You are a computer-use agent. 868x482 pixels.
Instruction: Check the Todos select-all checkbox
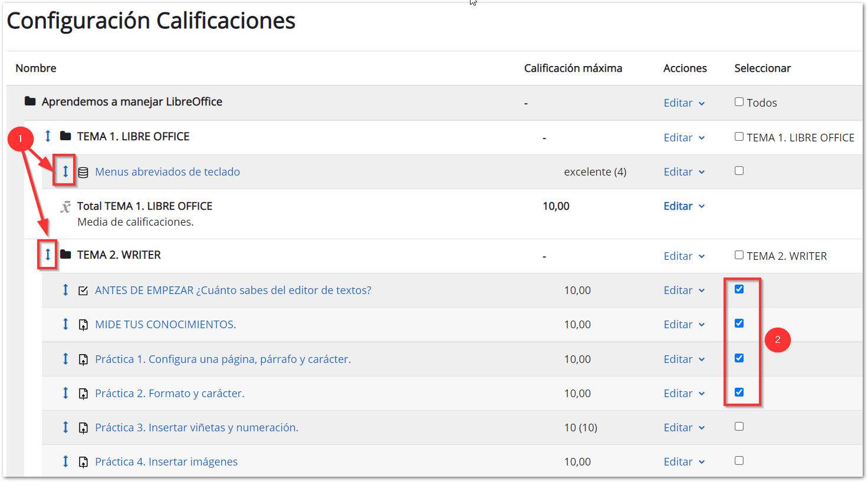click(739, 102)
